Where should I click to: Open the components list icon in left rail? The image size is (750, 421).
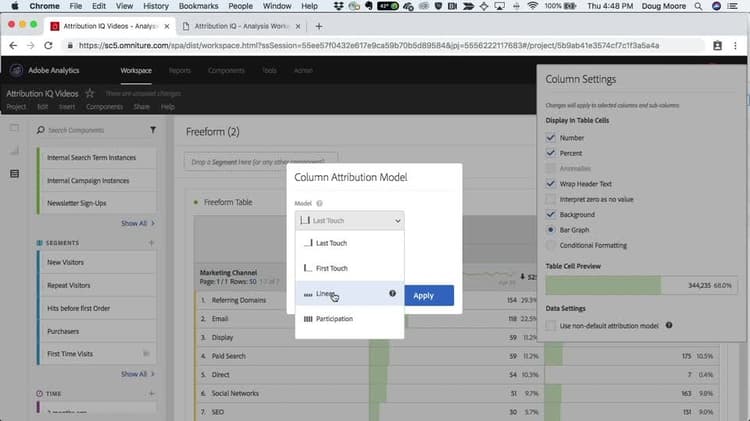point(14,174)
